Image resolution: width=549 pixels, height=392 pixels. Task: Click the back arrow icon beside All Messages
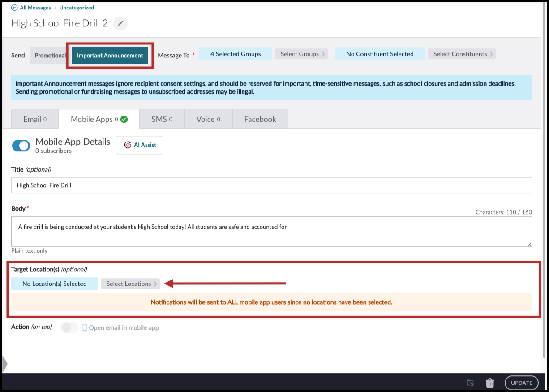click(14, 8)
